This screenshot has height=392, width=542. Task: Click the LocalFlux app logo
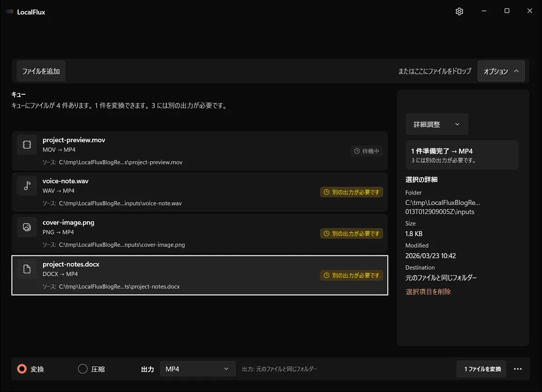point(9,12)
